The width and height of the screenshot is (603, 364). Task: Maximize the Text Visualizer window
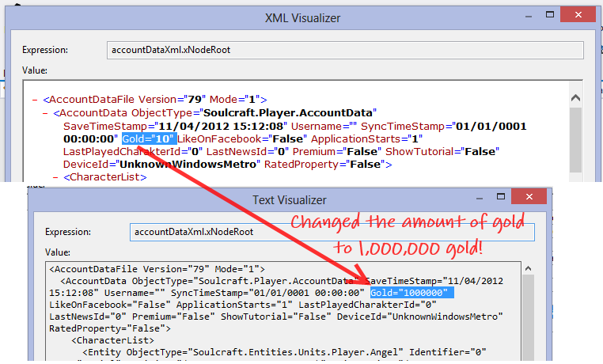(501, 197)
